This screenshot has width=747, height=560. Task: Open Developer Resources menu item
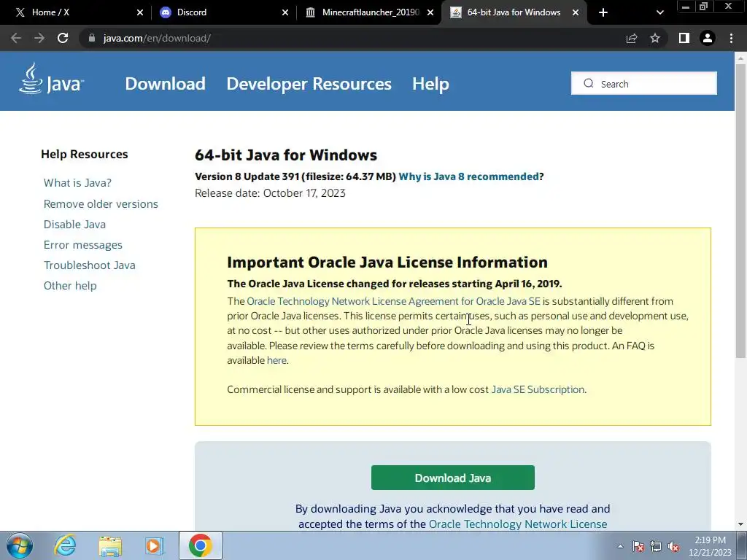[x=309, y=84]
